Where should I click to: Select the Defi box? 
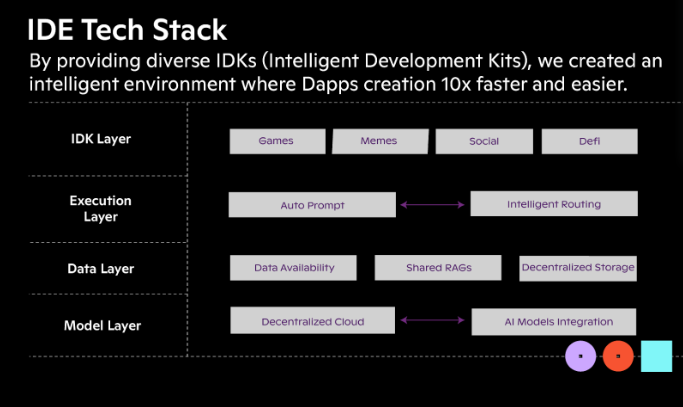(589, 141)
